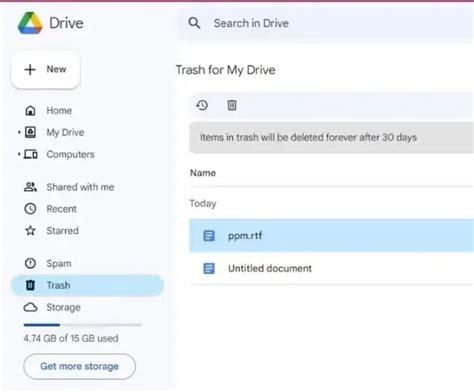Image resolution: width=474 pixels, height=392 pixels.
Task: Open Shared with me
Action: coord(80,187)
